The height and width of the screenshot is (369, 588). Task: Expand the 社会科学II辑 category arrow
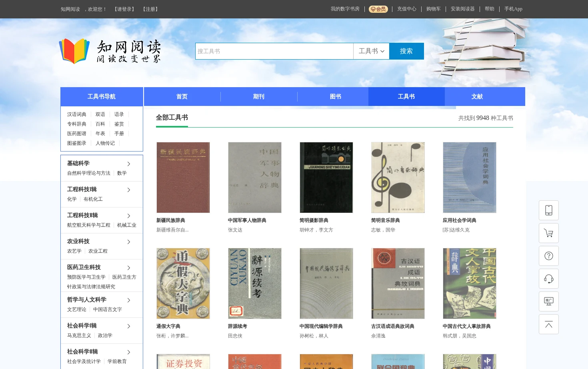[129, 352]
